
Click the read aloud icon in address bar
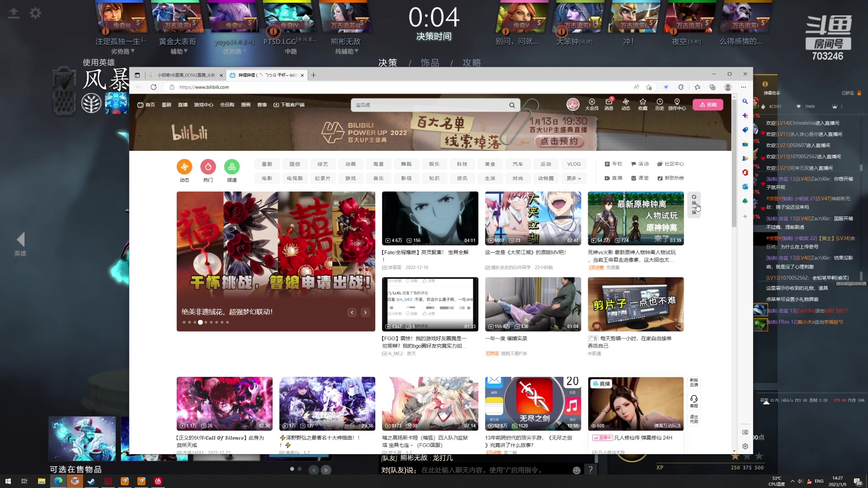pos(636,87)
